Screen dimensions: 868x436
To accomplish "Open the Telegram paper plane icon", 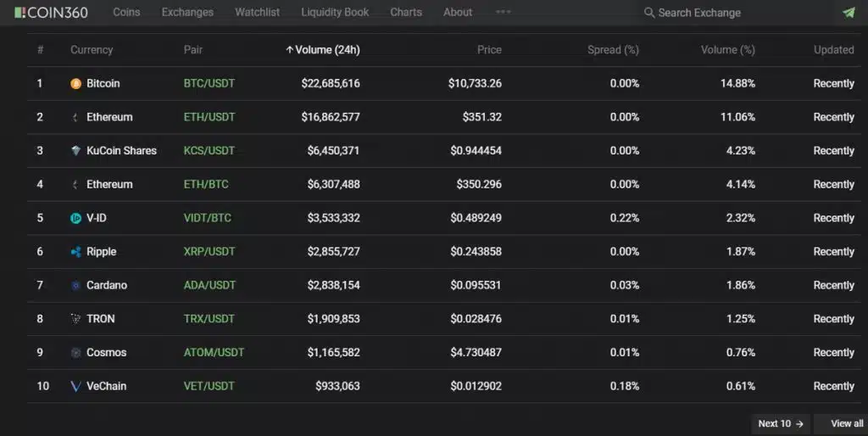I will coord(849,12).
